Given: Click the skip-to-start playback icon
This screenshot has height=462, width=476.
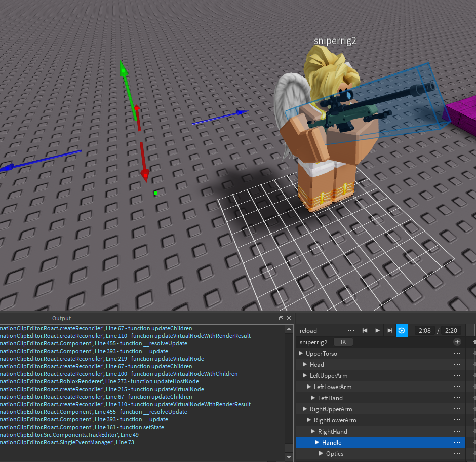Looking at the screenshot, I should (365, 330).
